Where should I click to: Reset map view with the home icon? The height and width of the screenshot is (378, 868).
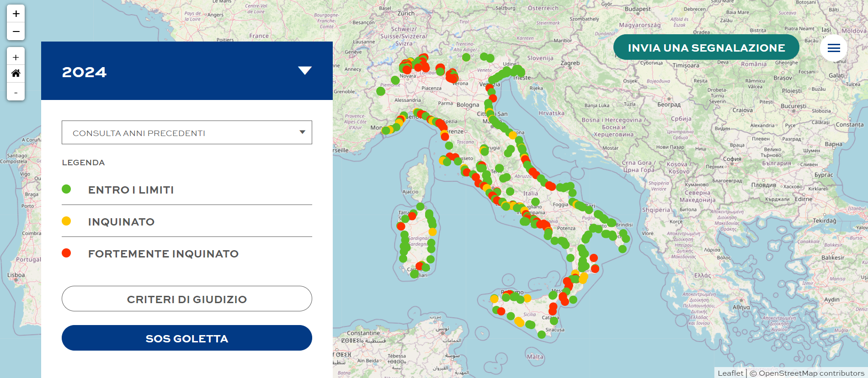16,73
